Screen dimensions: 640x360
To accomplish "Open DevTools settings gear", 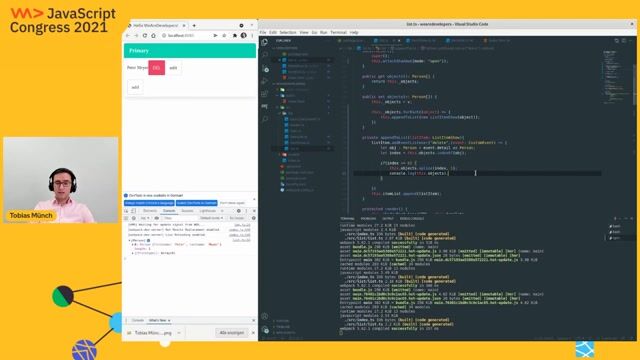I will click(x=239, y=211).
